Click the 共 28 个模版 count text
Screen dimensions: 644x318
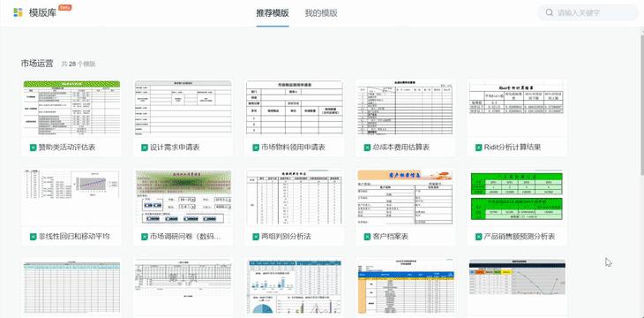coord(79,64)
